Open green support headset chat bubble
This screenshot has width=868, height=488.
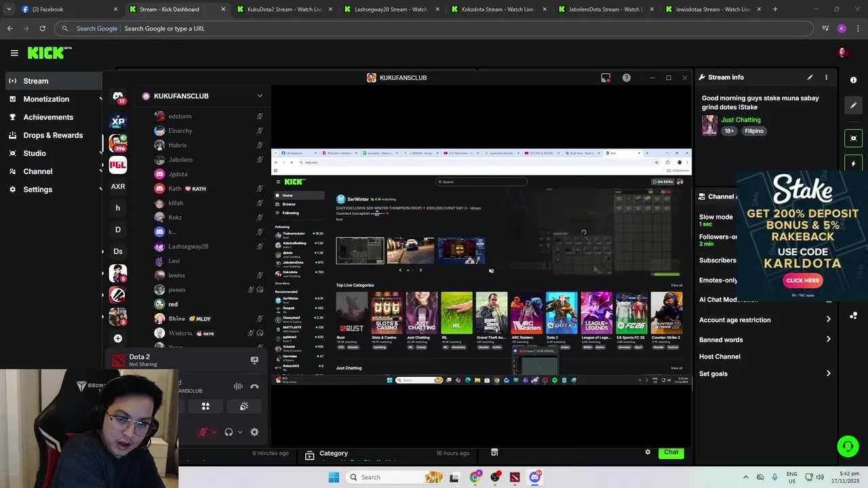click(848, 446)
